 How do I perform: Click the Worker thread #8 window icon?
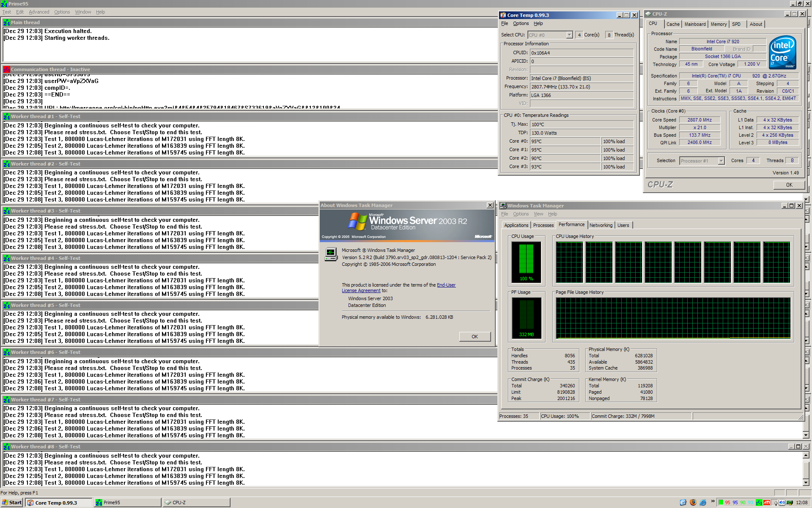pyautogui.click(x=6, y=447)
